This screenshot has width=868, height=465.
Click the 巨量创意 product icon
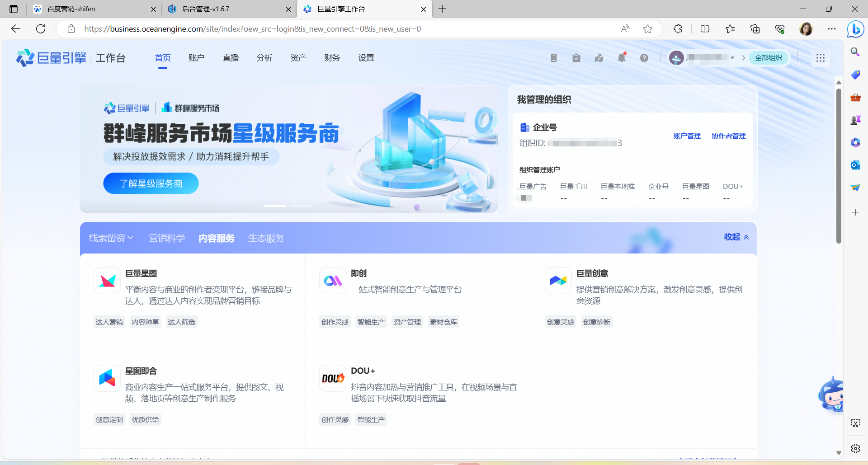coord(558,281)
